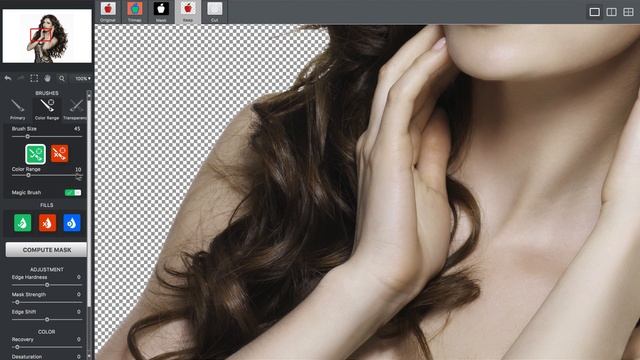Select the Transparent brush

point(76,109)
